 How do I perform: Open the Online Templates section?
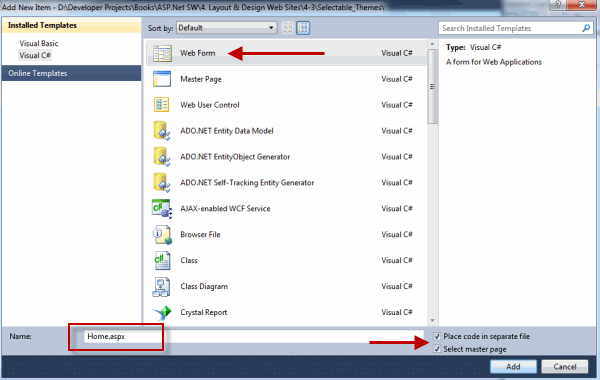[71, 73]
